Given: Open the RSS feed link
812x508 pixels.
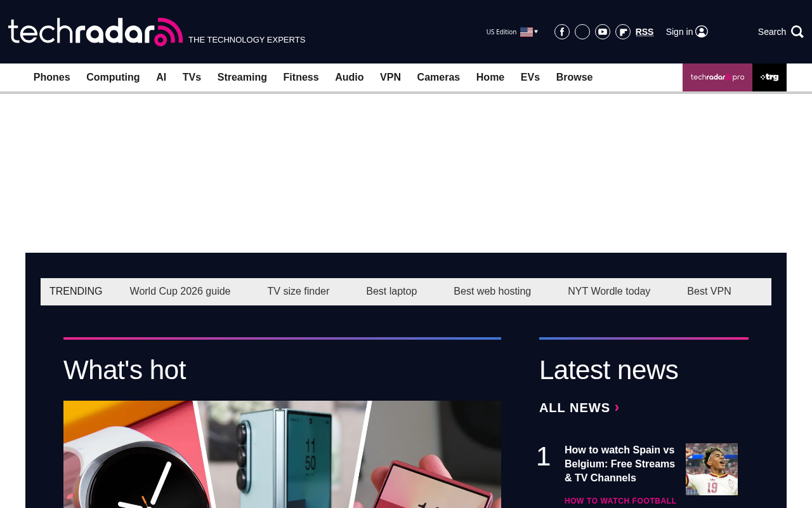Looking at the screenshot, I should [x=645, y=32].
